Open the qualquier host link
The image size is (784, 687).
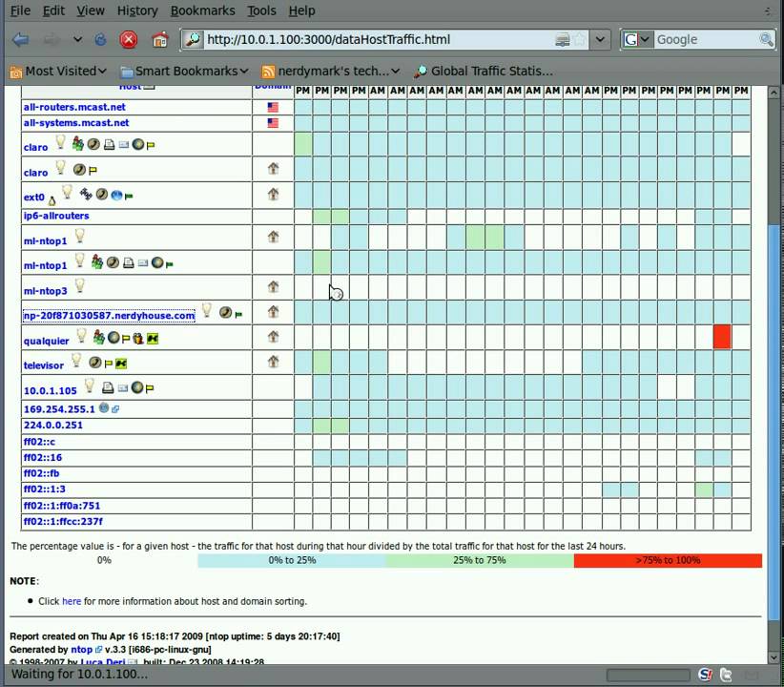46,342
